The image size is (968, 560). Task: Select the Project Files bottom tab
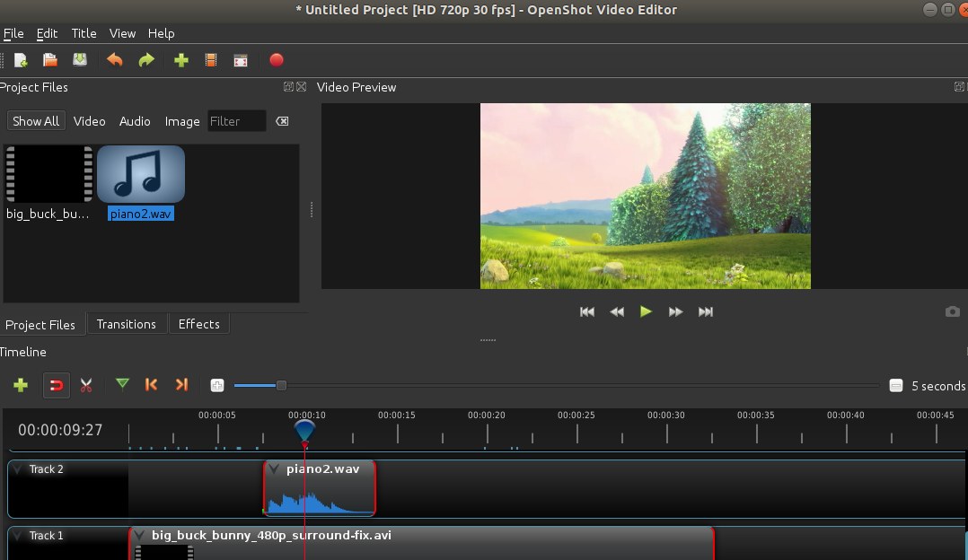(x=40, y=324)
